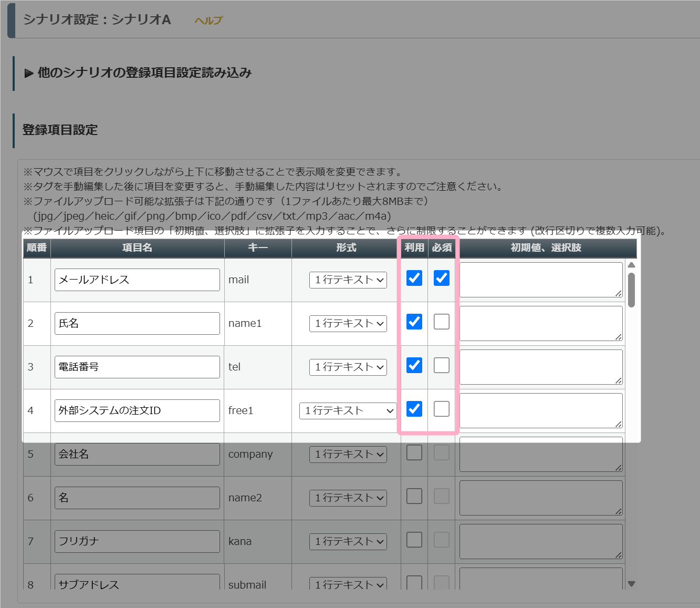
Task: Click the キー column header
Action: tap(258, 248)
